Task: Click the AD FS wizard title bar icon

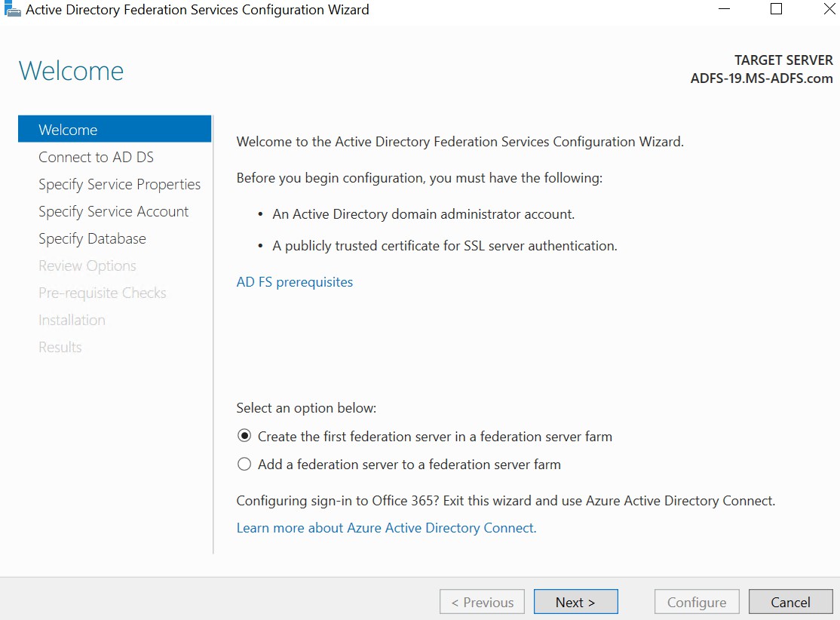Action: pyautogui.click(x=12, y=9)
